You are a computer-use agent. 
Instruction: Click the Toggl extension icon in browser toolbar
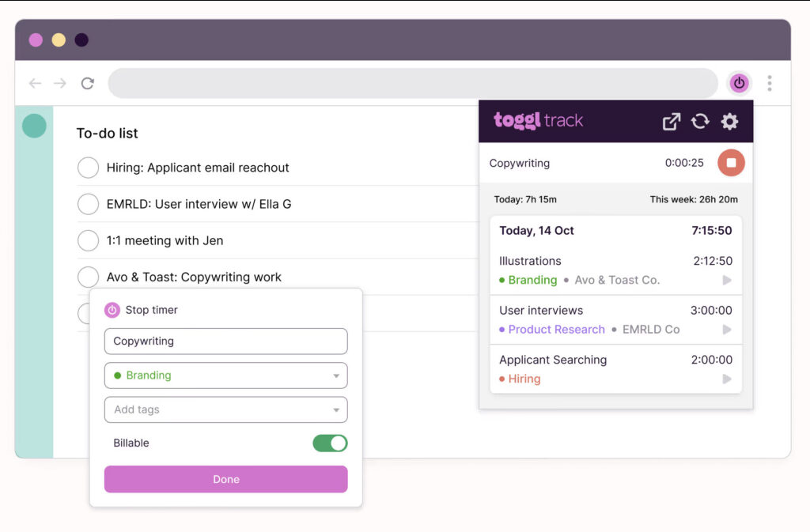(740, 83)
